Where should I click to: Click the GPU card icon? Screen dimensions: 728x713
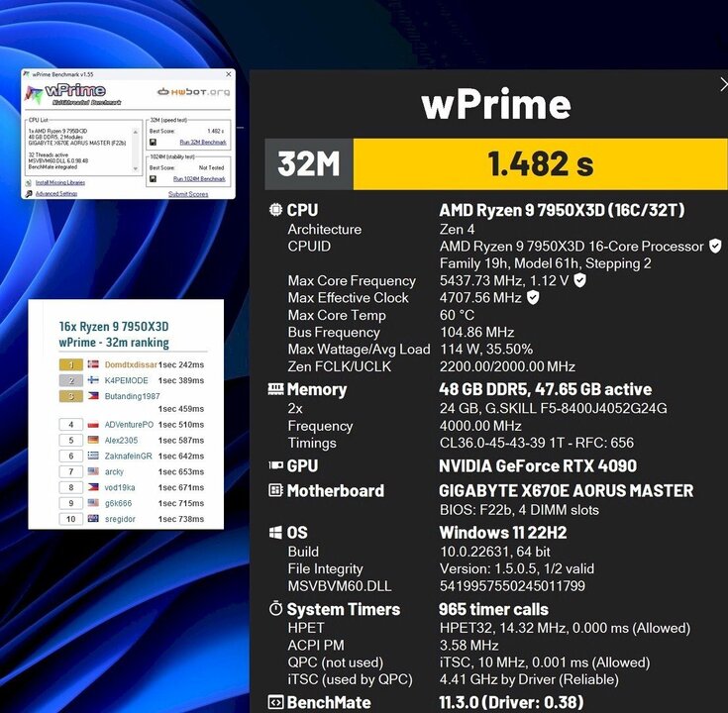point(275,465)
